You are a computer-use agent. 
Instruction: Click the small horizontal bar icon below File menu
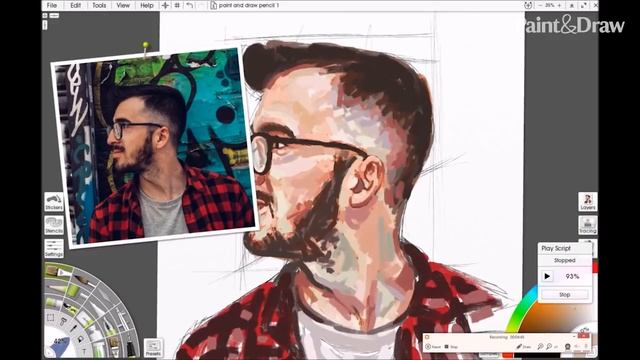pos(54,16)
